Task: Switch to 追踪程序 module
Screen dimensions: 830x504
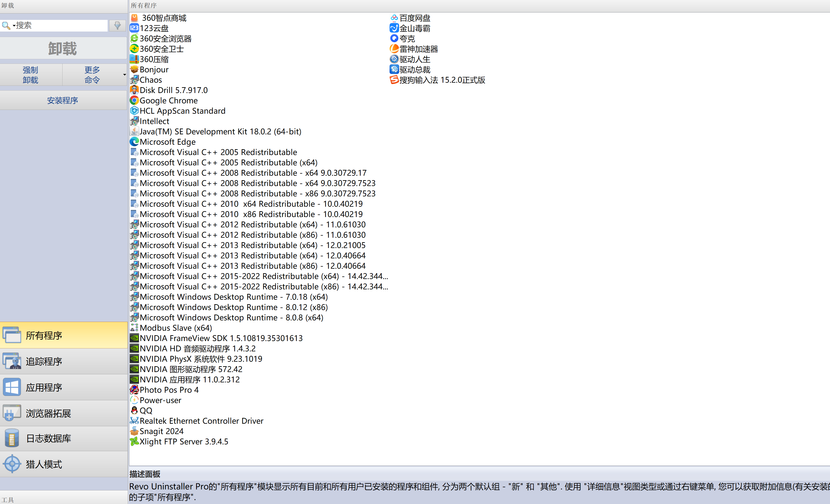Action: pyautogui.click(x=64, y=361)
